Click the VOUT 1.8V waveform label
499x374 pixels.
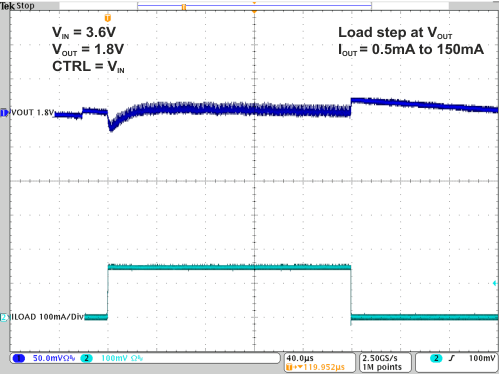pos(33,113)
